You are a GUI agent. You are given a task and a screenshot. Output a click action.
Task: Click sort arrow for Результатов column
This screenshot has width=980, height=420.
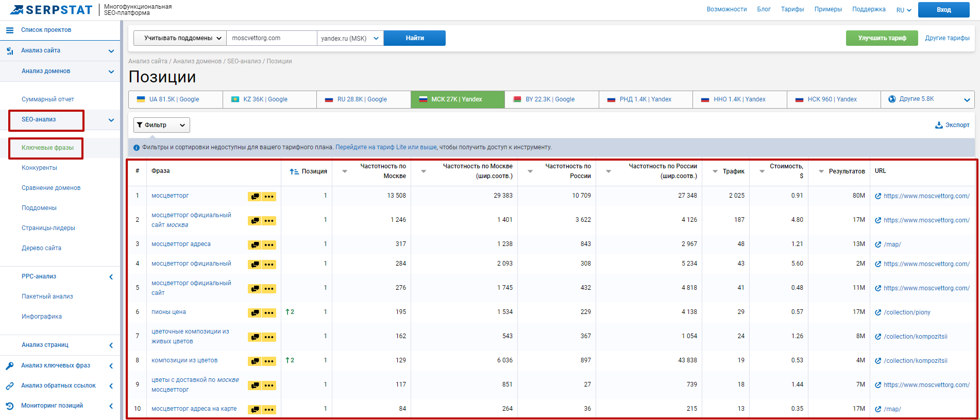pos(821,171)
